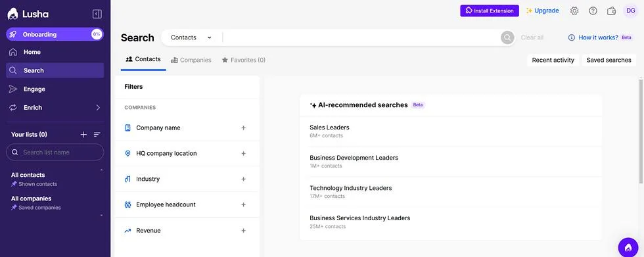Click the Enrich refresh arrows icon
The height and width of the screenshot is (257, 644).
[13, 108]
